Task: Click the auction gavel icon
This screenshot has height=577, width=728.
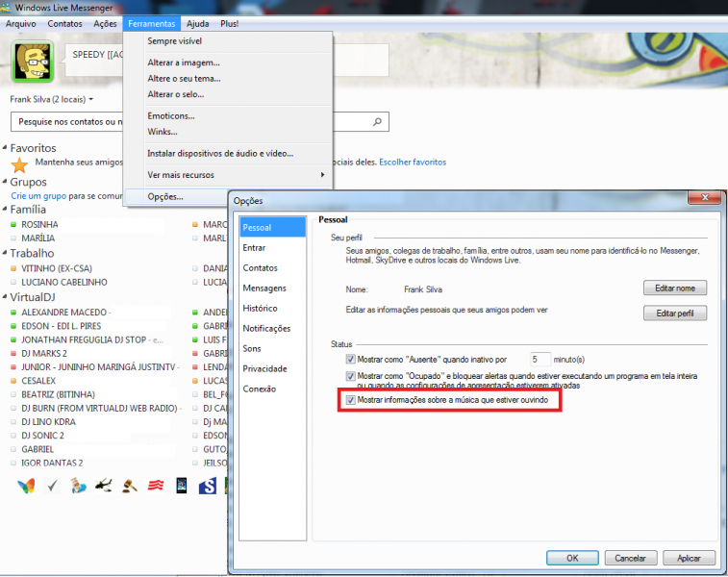Action: pyautogui.click(x=130, y=486)
